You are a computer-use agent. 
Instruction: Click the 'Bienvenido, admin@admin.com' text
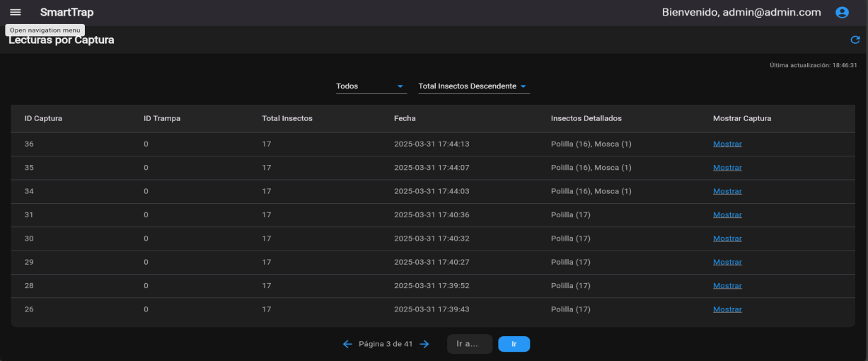click(x=741, y=12)
